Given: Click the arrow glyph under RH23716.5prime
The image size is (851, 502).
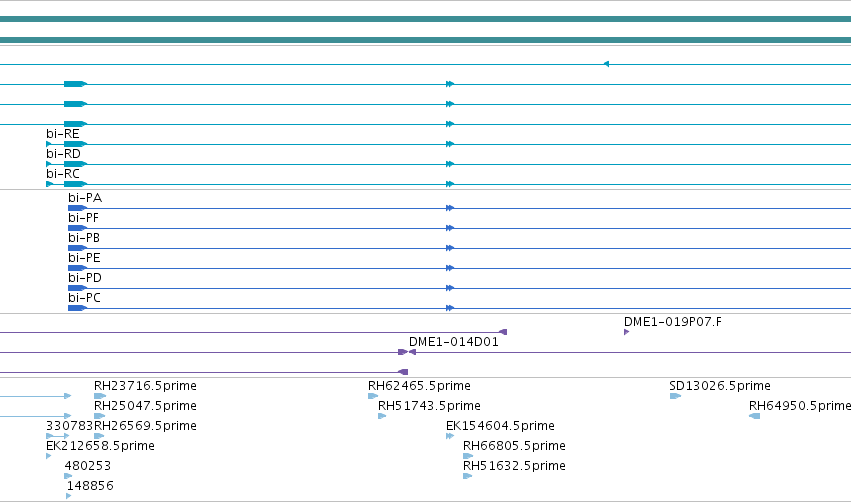Looking at the screenshot, I should (99, 396).
